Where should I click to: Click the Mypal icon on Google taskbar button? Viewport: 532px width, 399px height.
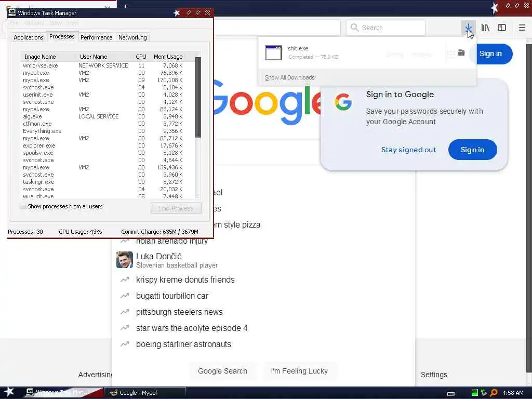pos(114,393)
